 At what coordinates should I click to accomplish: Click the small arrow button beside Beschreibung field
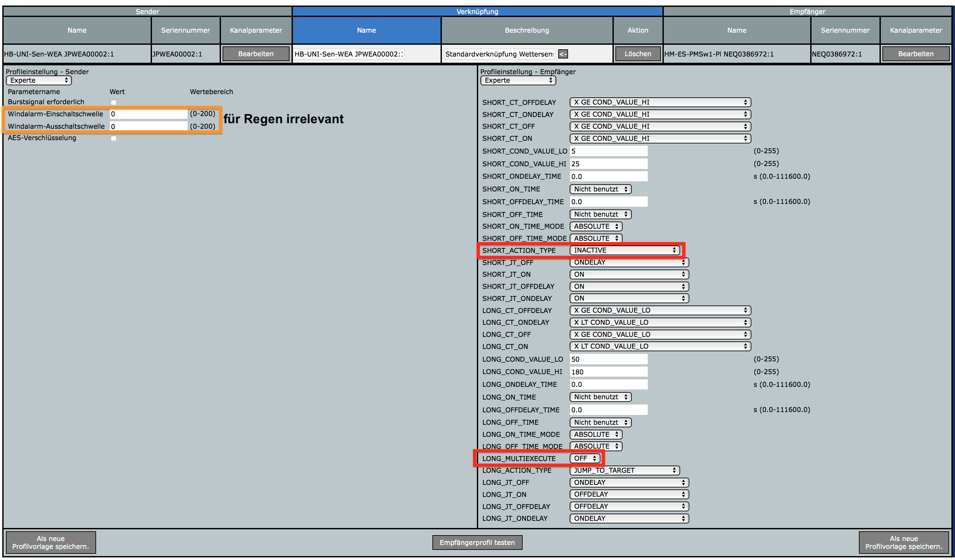click(x=563, y=54)
